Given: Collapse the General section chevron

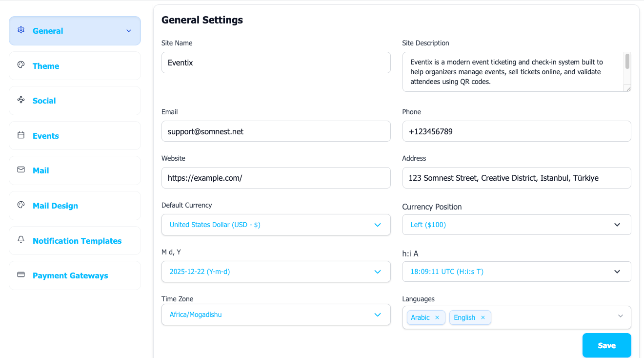Looking at the screenshot, I should (128, 30).
